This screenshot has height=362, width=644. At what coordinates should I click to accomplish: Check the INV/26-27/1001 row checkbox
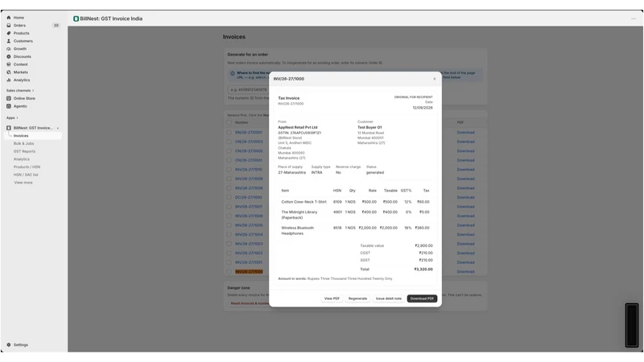[229, 262]
